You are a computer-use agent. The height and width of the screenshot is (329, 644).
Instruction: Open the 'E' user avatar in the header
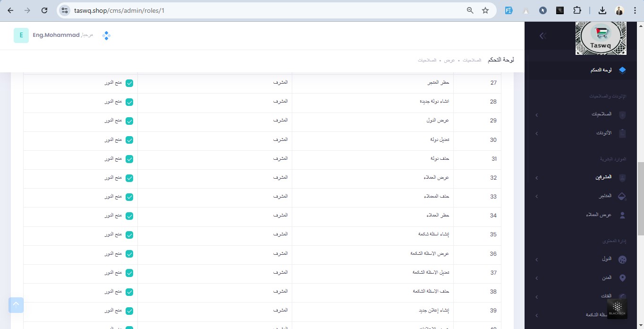tap(21, 35)
